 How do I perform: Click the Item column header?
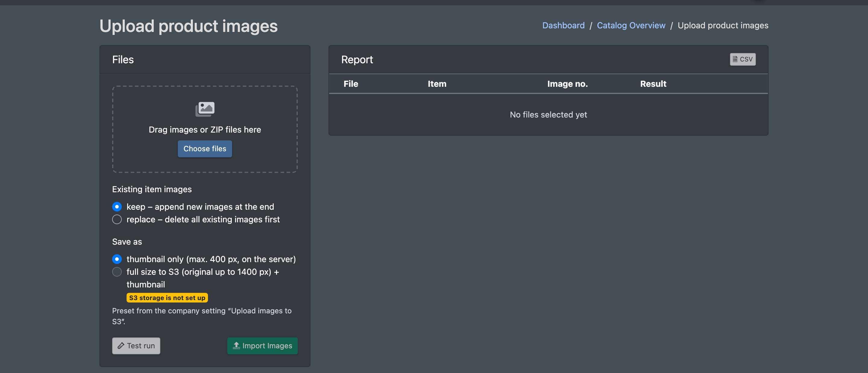click(437, 83)
